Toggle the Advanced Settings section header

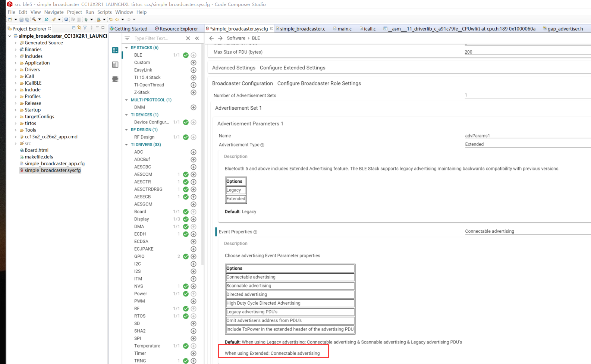(x=233, y=68)
